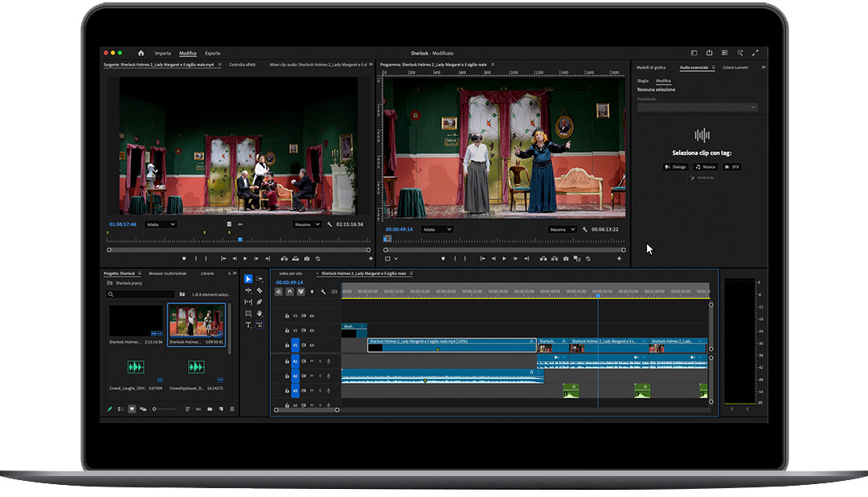Click the Home icon in top bar
The image size is (868, 497).
141,53
